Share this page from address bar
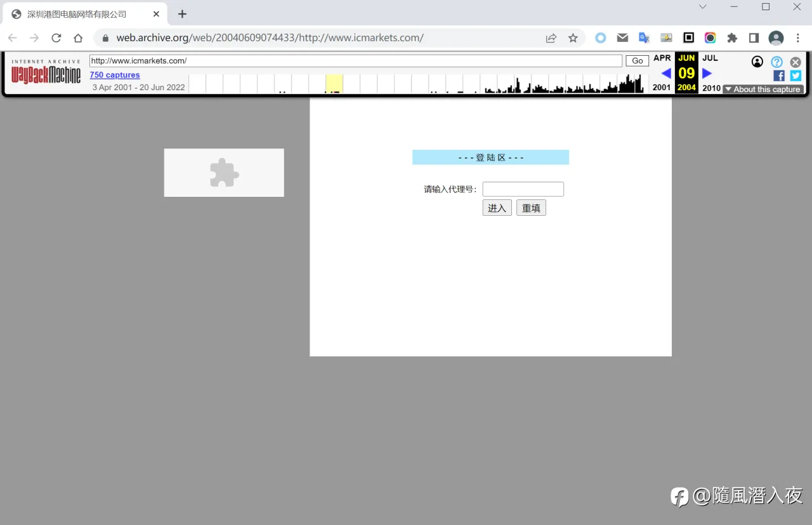812x525 pixels. pyautogui.click(x=551, y=38)
